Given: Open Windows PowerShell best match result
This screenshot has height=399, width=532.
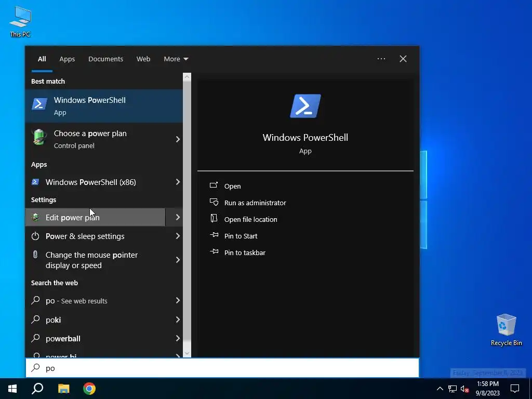Looking at the screenshot, I should pyautogui.click(x=104, y=106).
